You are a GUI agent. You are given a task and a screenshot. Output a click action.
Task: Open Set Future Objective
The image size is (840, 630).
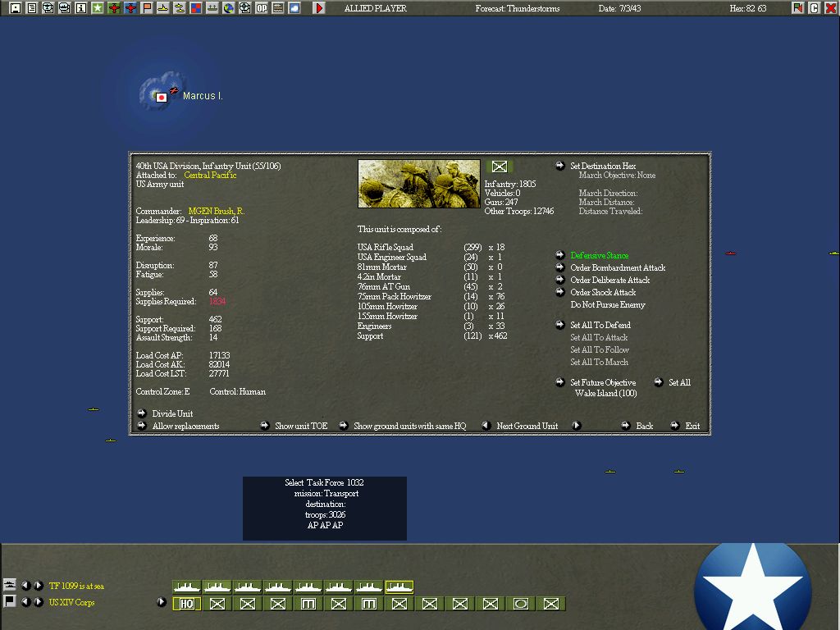[x=603, y=382]
